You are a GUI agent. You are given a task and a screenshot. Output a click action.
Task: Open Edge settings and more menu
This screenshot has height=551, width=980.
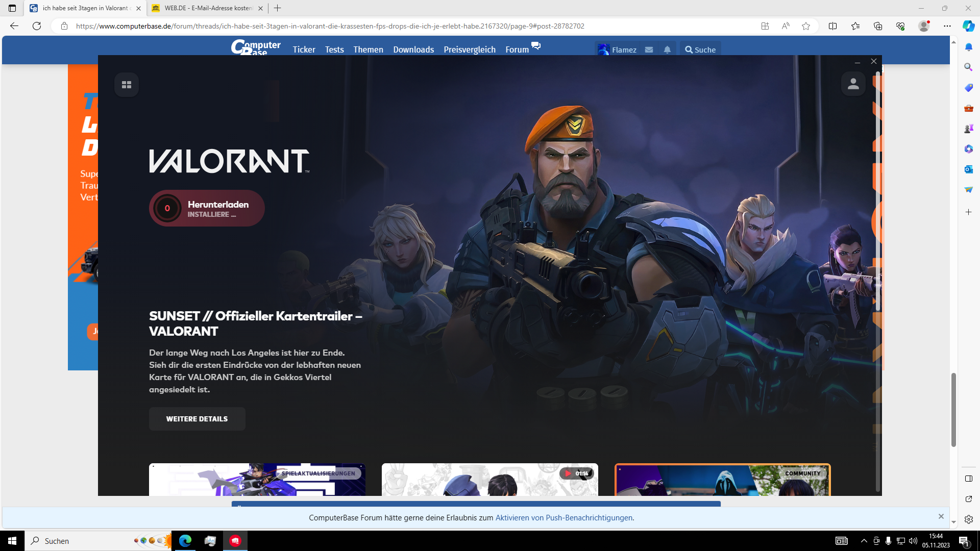947,26
